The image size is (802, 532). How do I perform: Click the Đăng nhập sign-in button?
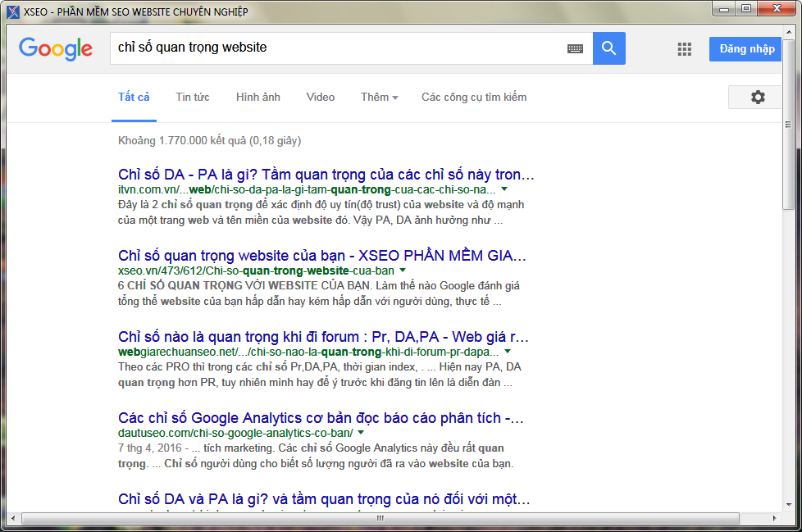(745, 49)
